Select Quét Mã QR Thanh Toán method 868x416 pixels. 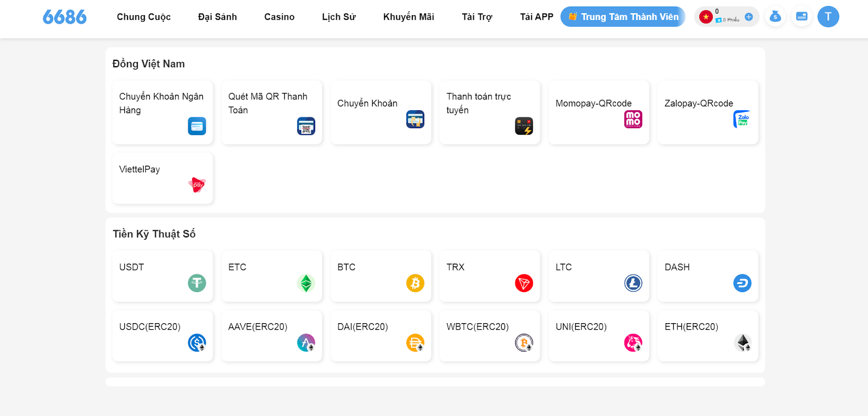click(x=272, y=112)
